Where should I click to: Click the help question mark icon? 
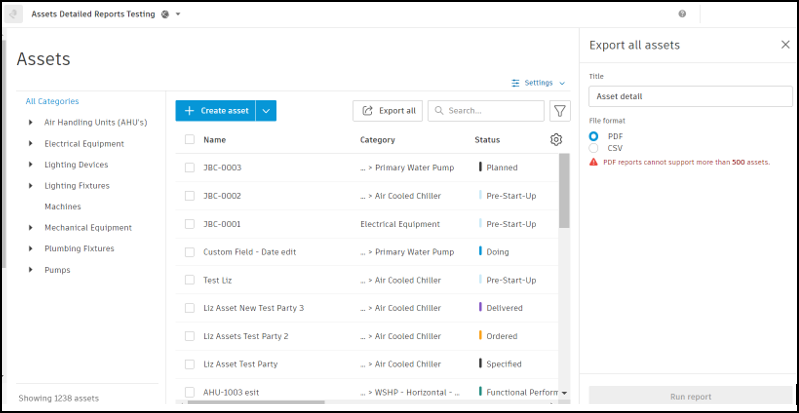point(682,14)
